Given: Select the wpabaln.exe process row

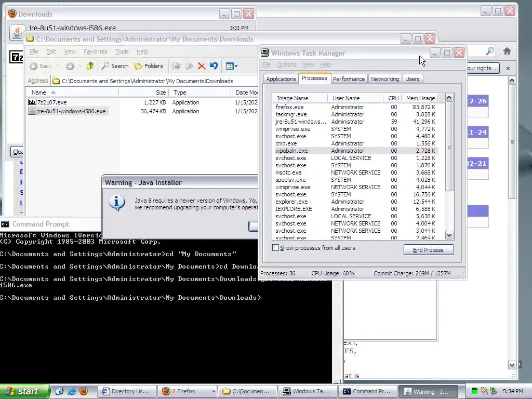Looking at the screenshot, I should (x=355, y=151).
